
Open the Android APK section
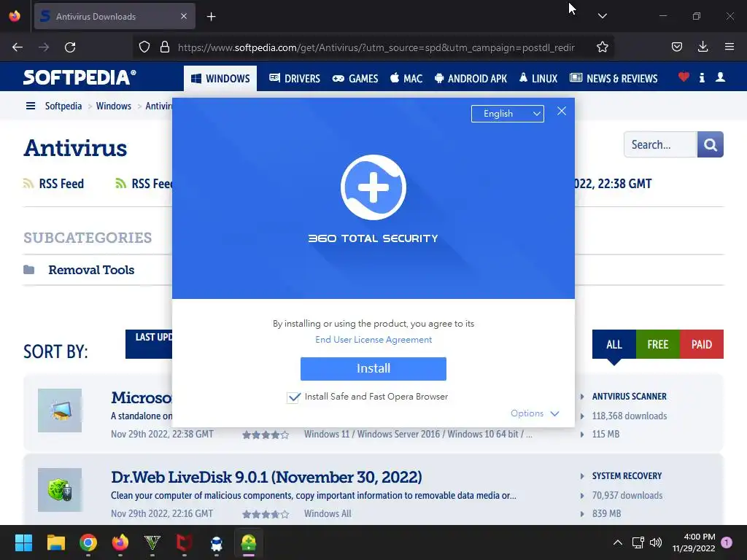click(471, 79)
